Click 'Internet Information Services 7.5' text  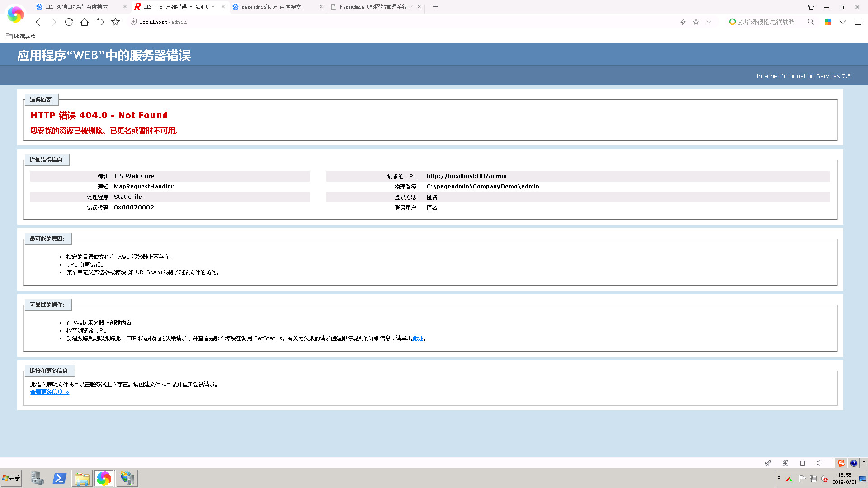click(803, 76)
